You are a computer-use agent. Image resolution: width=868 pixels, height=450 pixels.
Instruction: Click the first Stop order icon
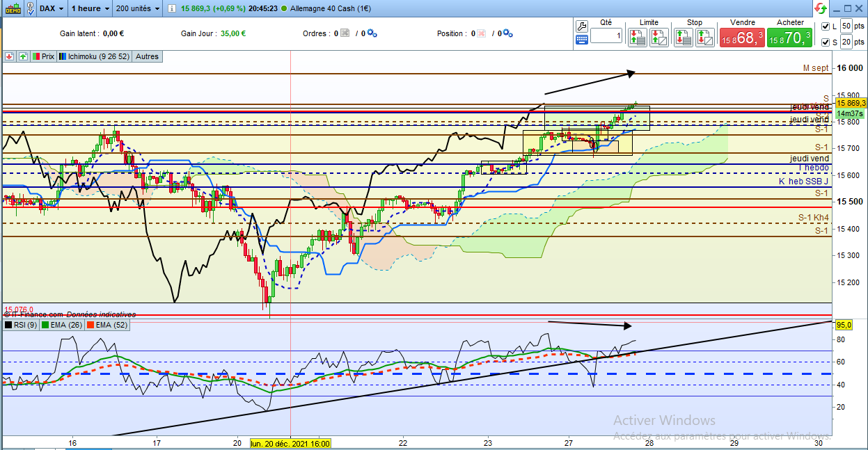pos(684,38)
